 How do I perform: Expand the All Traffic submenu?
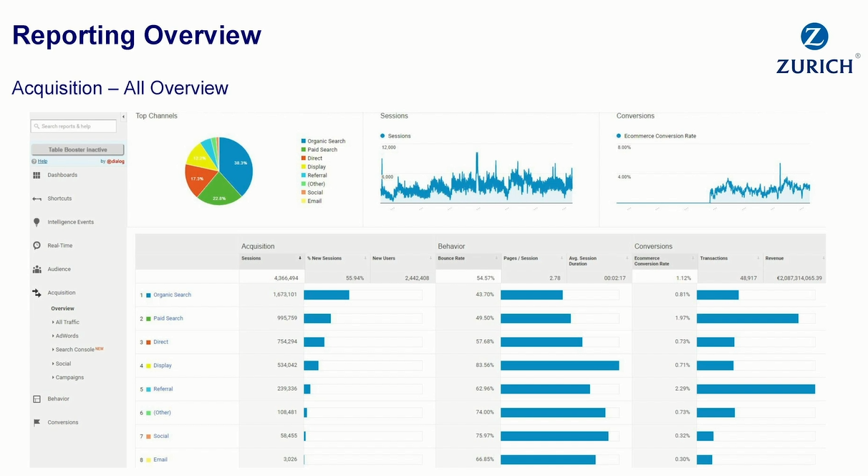point(67,323)
